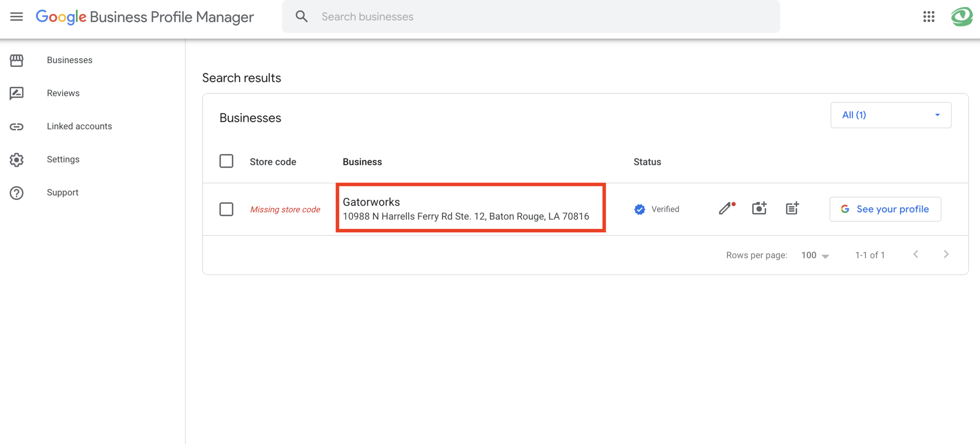Click the Google Business Profile Manager logo
The height and width of the screenshot is (444, 980).
pos(145,17)
